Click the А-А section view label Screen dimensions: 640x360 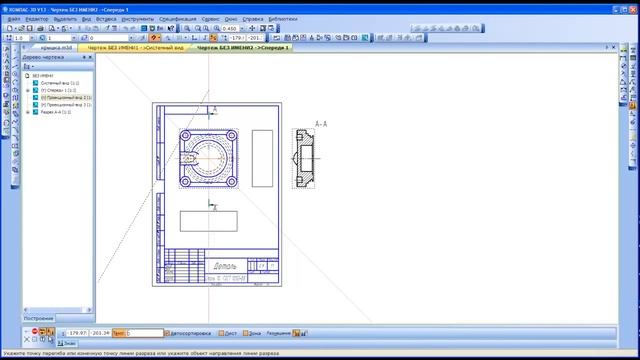pos(321,124)
